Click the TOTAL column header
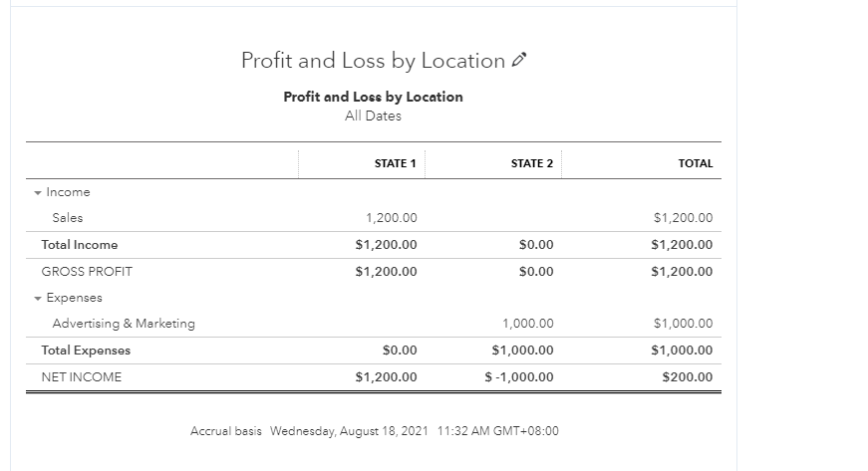Viewport: 868px width, 471px height. (695, 163)
